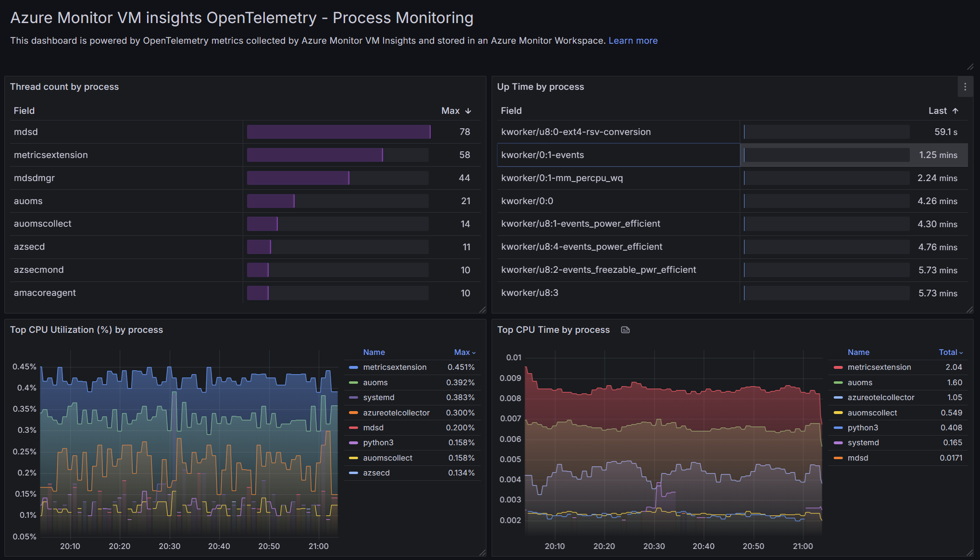980x560 pixels.
Task: Sort CPU Utilization legend by Name
Action: coord(373,353)
